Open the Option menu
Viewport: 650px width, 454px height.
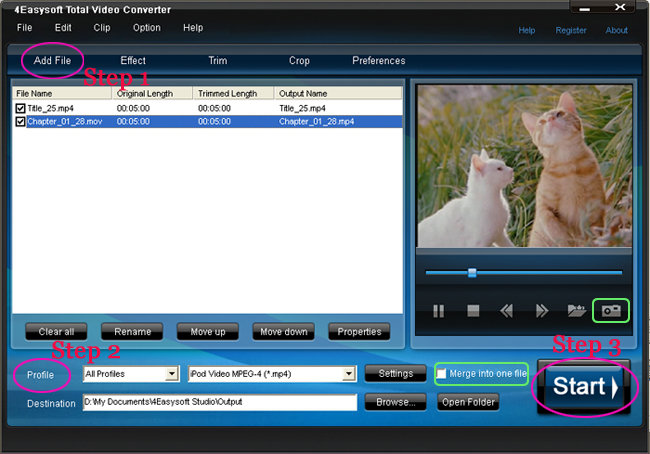147,28
